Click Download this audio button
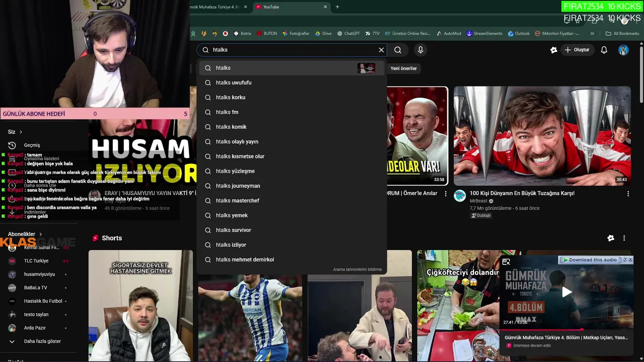The image size is (644, 362). coord(590,260)
